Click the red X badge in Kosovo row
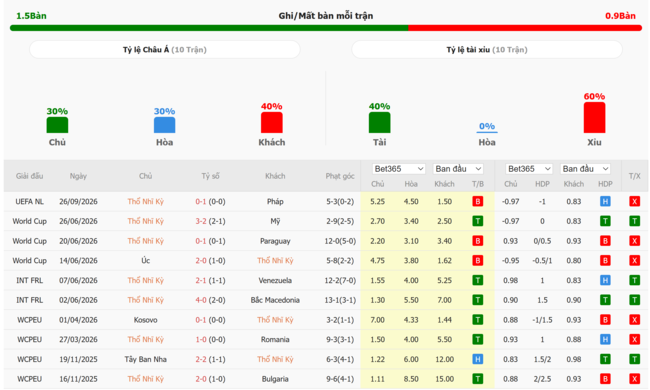Image resolution: width=650 pixels, height=390 pixels. point(634,320)
